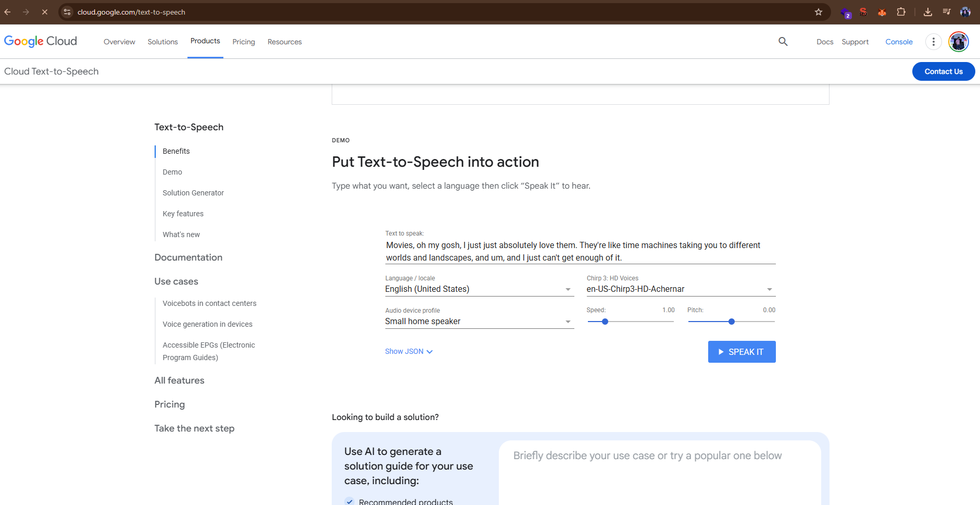980x505 pixels.
Task: Open the extensions puzzle icon
Action: [x=901, y=12]
